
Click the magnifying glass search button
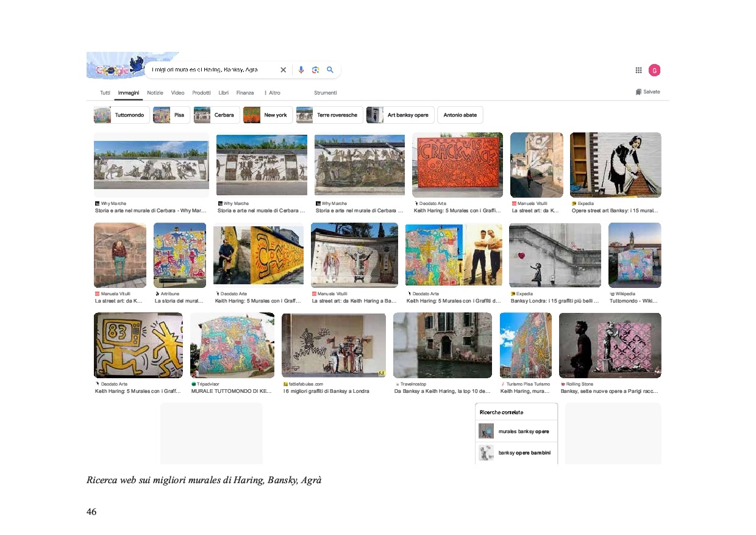[330, 70]
